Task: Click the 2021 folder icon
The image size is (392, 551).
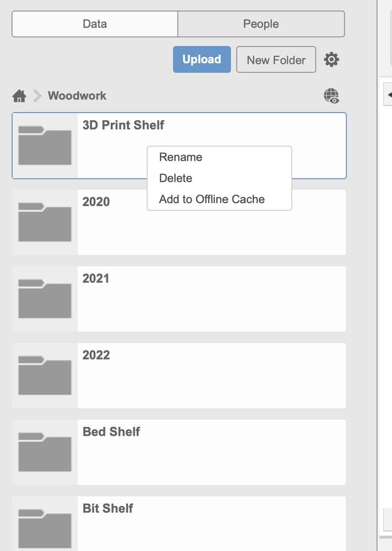Action: (x=45, y=299)
